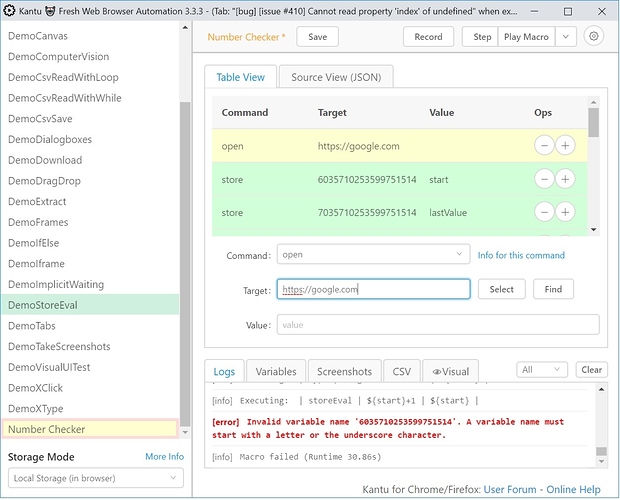The height and width of the screenshot is (500, 620).
Task: Select the DemoDownload macro
Action: (x=91, y=160)
